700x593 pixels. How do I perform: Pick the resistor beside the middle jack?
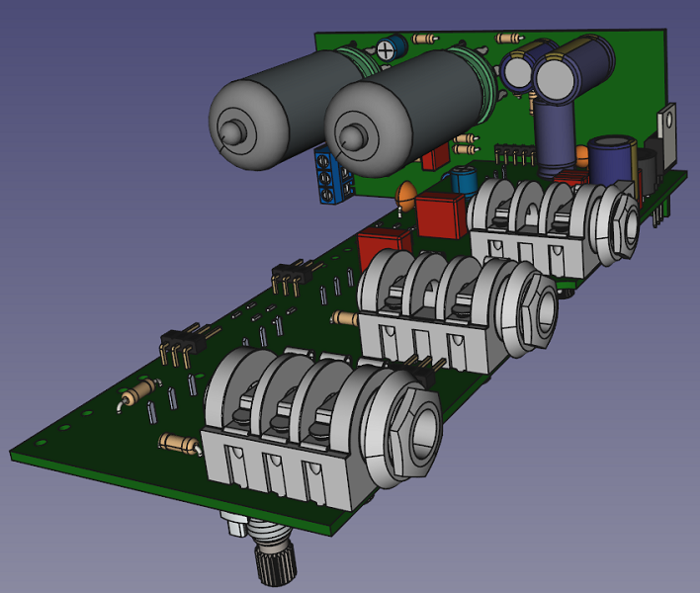pos(344,318)
